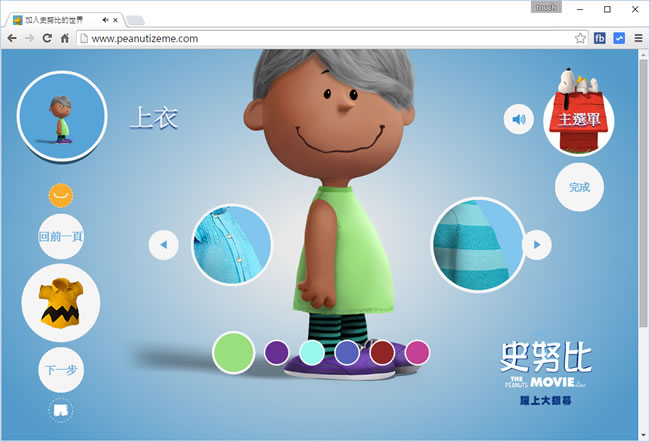Screen dimensions: 650x442
Task: Show next shirt with right arrow
Action: tap(537, 245)
